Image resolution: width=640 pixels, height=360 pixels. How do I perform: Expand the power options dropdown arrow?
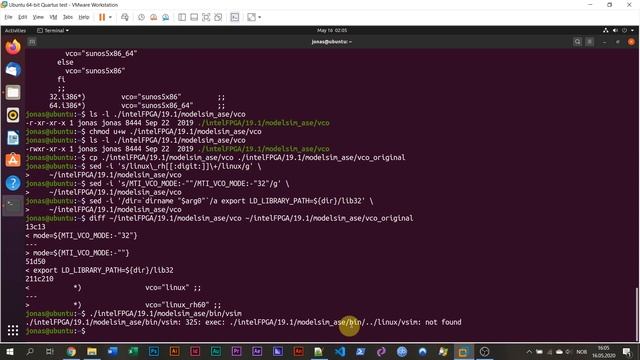110,17
